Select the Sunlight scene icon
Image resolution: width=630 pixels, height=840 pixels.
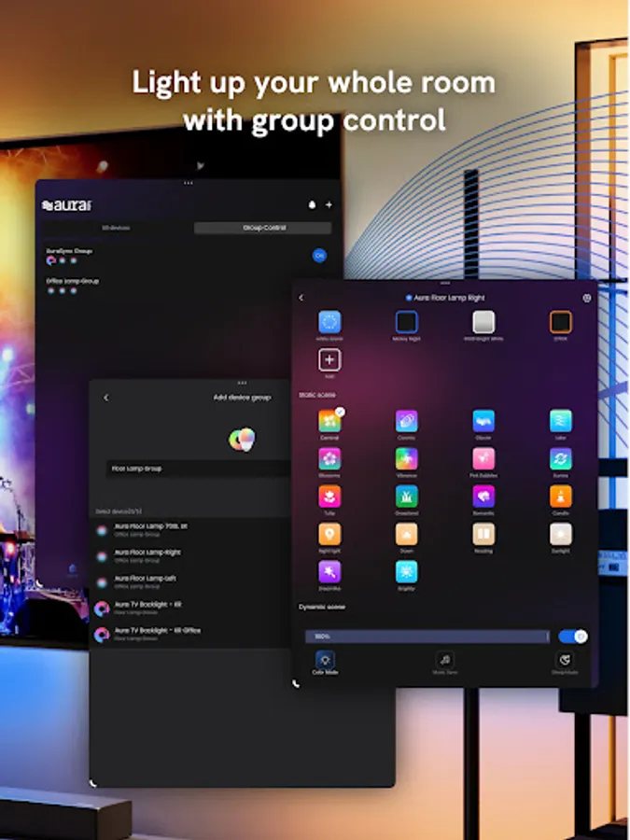[x=560, y=534]
